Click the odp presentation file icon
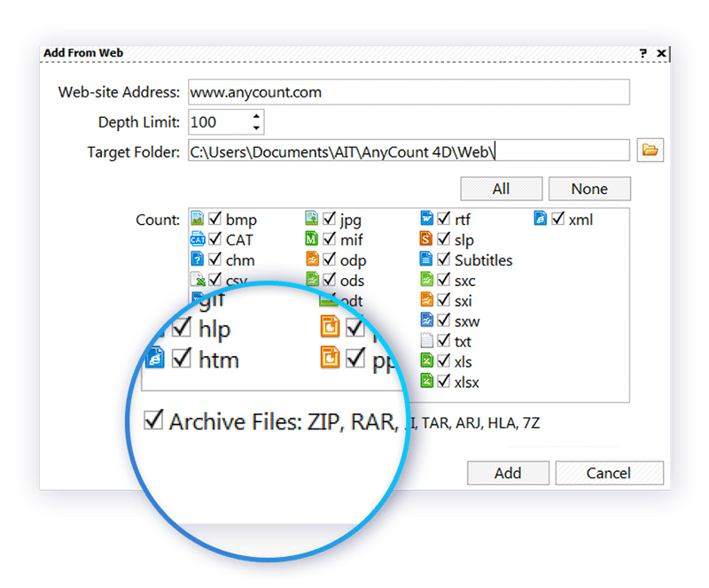 coord(312,259)
